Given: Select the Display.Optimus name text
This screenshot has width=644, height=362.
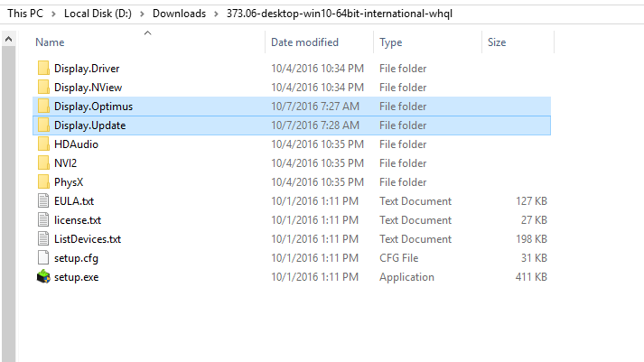Looking at the screenshot, I should click(93, 107).
